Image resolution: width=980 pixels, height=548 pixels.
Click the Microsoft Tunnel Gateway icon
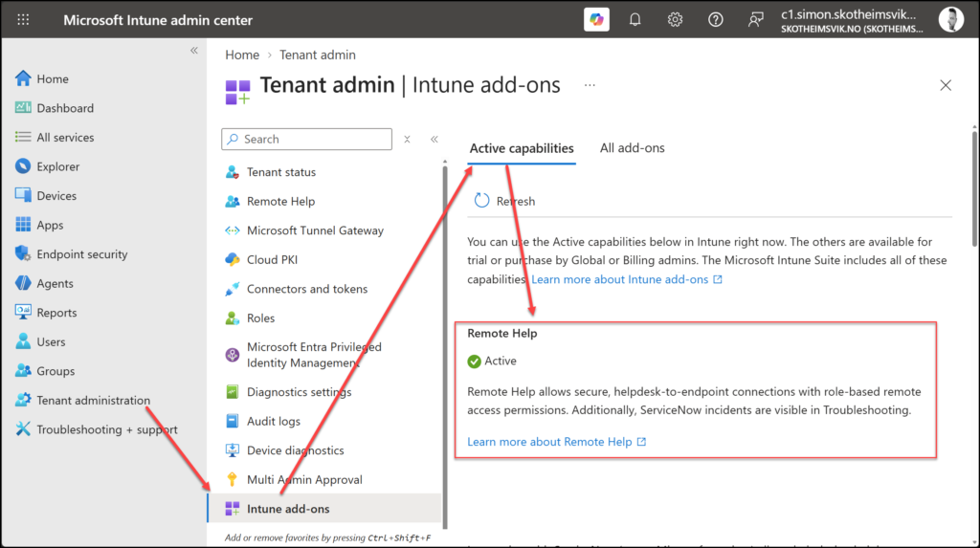[232, 230]
